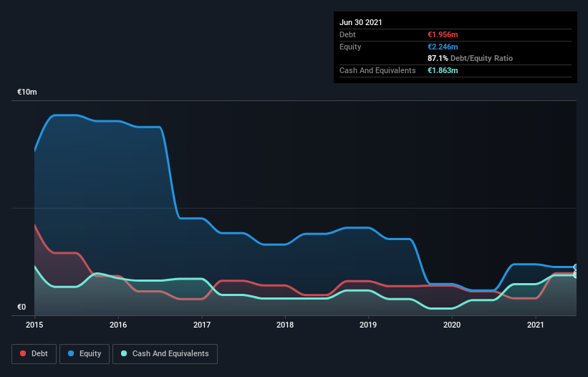Viewport: 588px width, 377px height.
Task: Click the blue Equity legend dot
Action: [x=71, y=353]
